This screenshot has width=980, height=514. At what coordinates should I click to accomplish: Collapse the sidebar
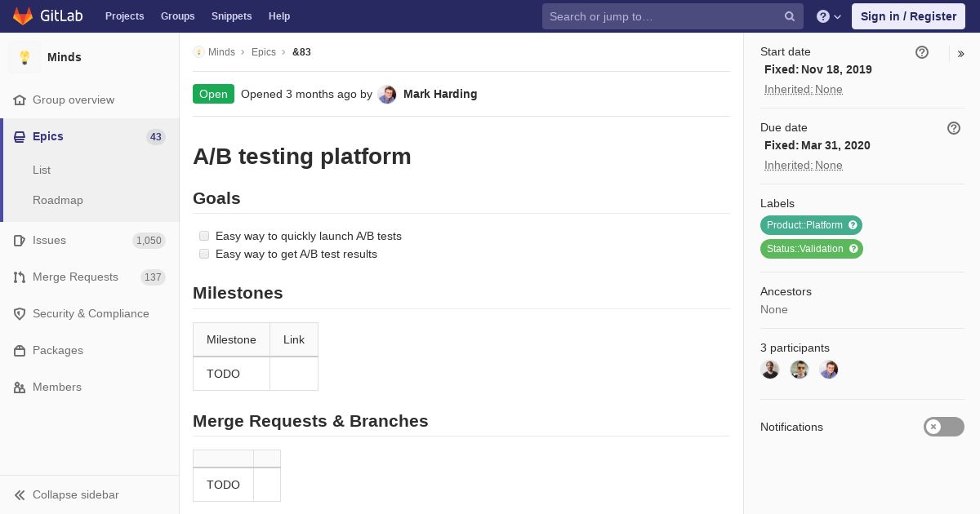[x=89, y=494]
